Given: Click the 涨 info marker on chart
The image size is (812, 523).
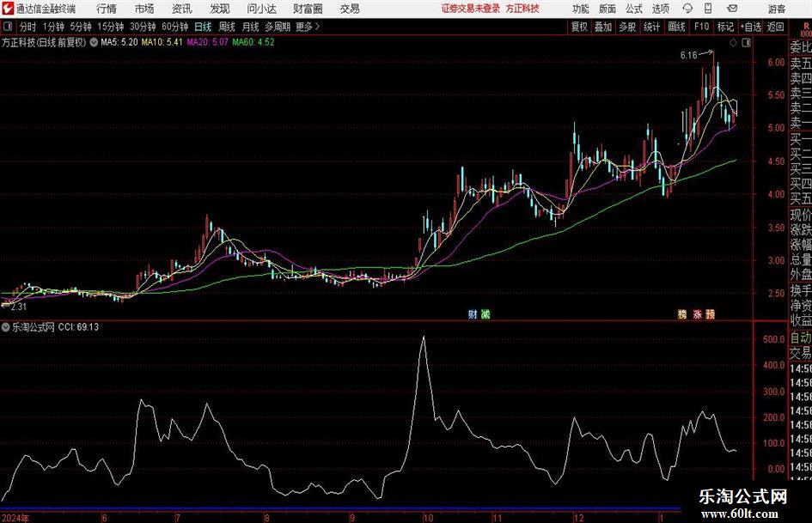Looking at the screenshot, I should [x=697, y=314].
